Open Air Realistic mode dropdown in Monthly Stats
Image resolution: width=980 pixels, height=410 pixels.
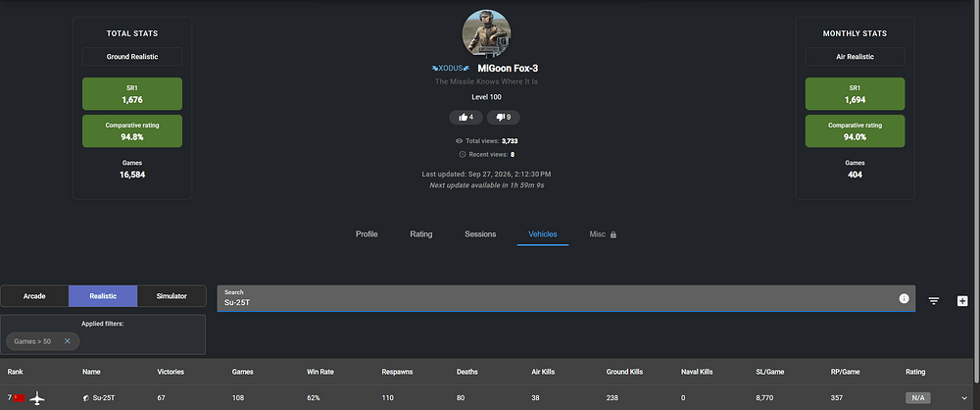click(x=855, y=56)
